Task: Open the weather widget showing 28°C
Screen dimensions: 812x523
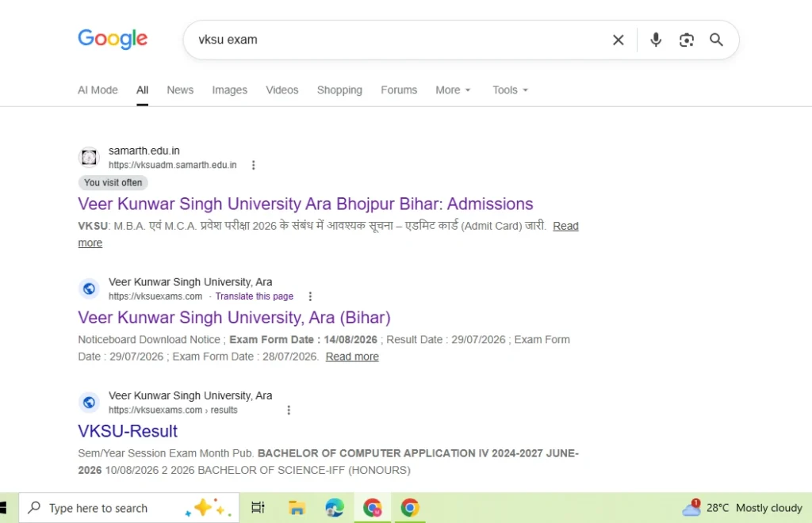Action: coord(741,508)
